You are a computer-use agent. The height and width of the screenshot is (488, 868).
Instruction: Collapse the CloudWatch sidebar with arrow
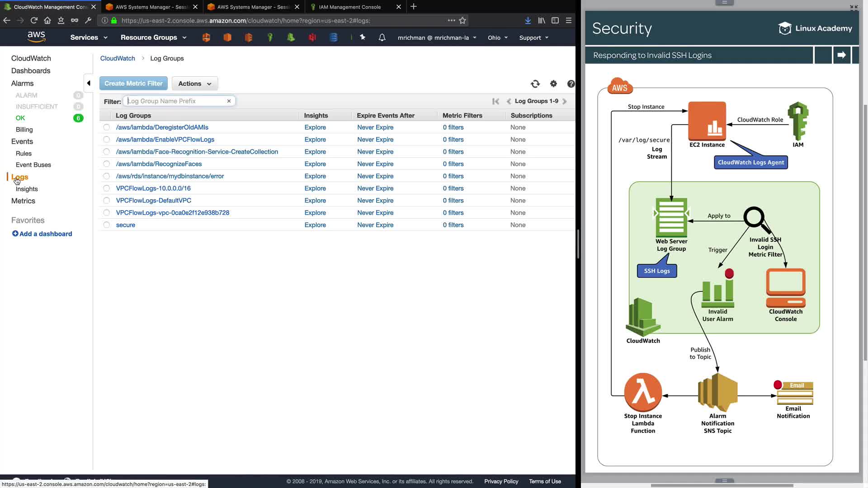click(89, 83)
